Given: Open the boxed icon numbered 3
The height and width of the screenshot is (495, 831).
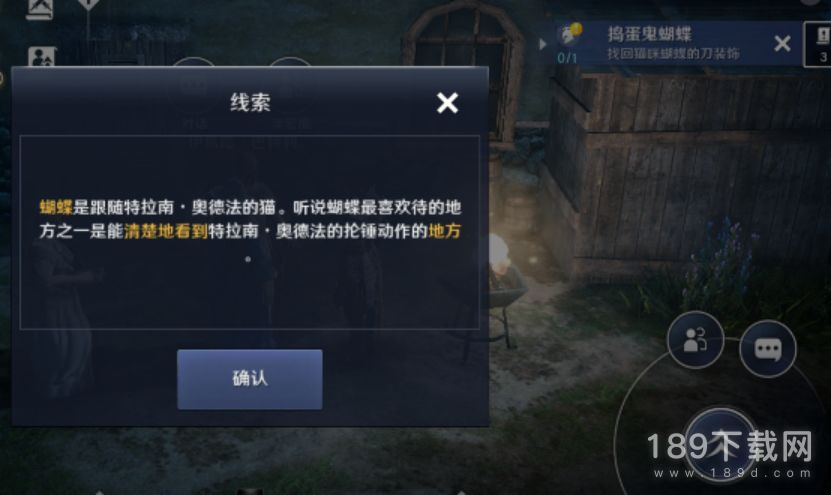Looking at the screenshot, I should 819,44.
